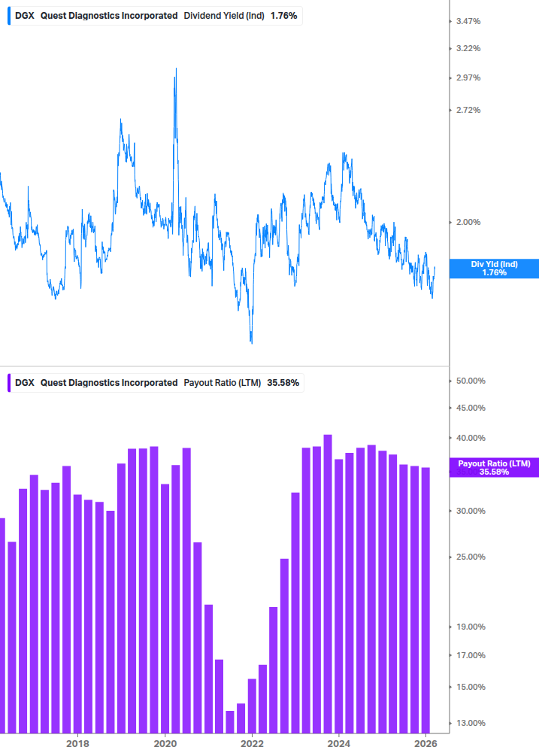
Task: Click the 19.00% axis label
Action: tap(471, 627)
